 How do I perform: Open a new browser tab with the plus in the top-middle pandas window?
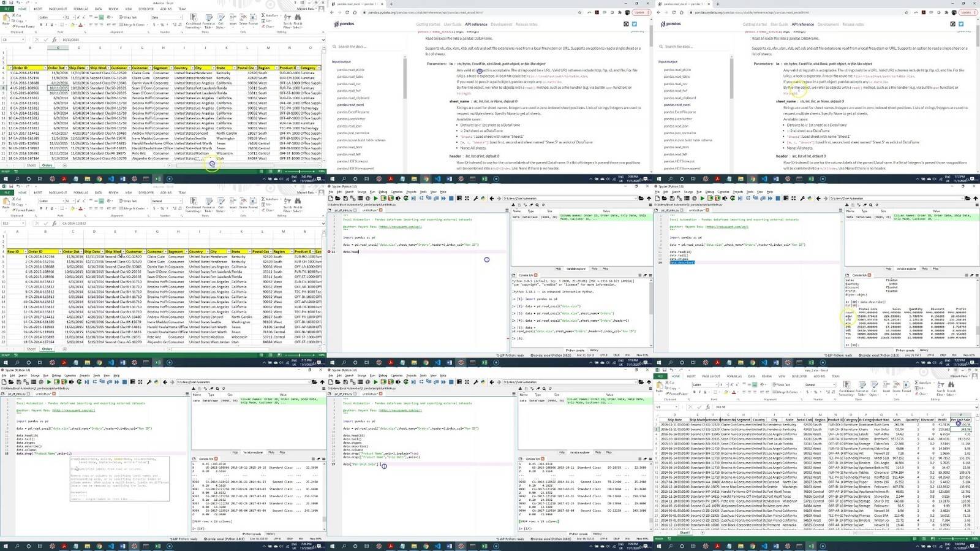pos(391,4)
